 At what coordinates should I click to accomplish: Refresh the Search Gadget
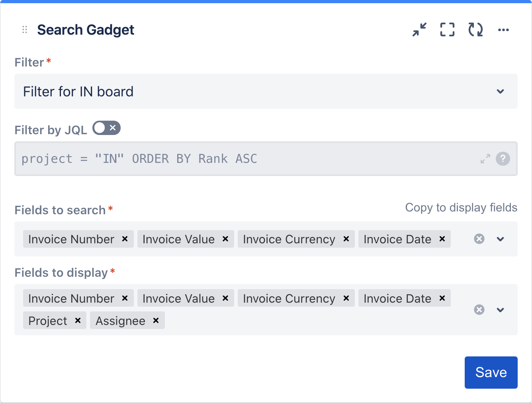coord(475,29)
